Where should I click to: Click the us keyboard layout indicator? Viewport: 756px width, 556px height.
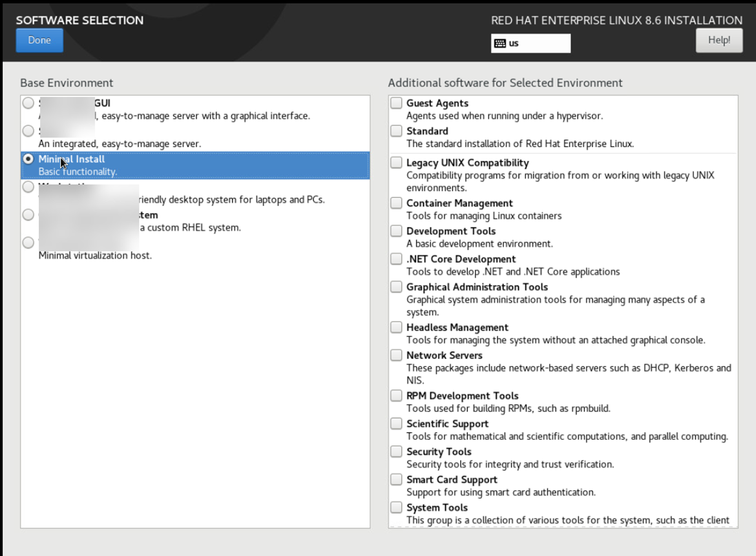click(x=530, y=43)
